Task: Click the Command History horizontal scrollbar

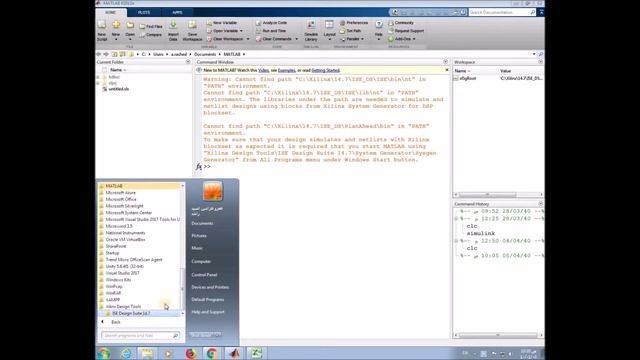Action: (498, 335)
